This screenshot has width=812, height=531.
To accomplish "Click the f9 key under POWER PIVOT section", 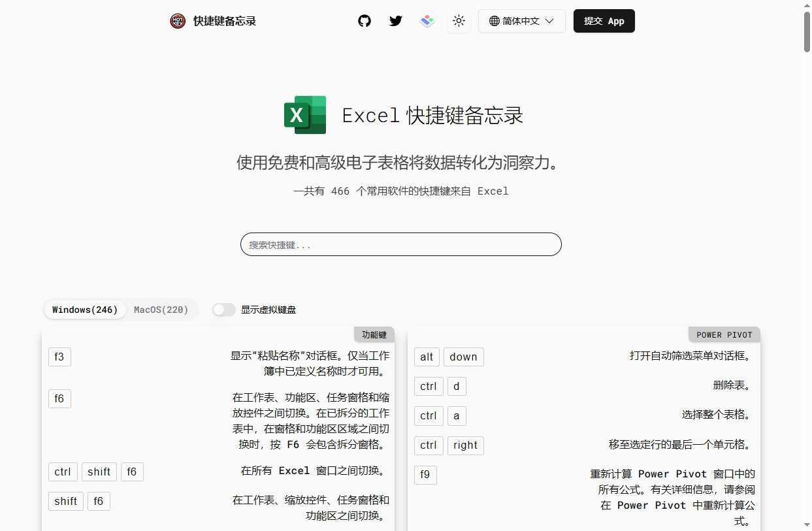I will tap(425, 475).
